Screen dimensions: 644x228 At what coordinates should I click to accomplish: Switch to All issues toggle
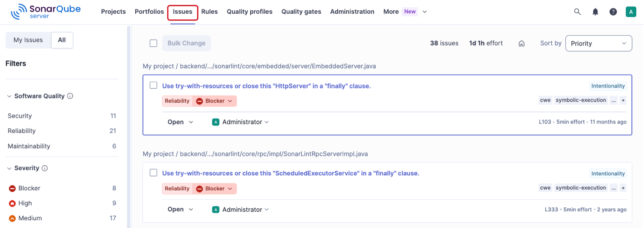[x=62, y=40]
